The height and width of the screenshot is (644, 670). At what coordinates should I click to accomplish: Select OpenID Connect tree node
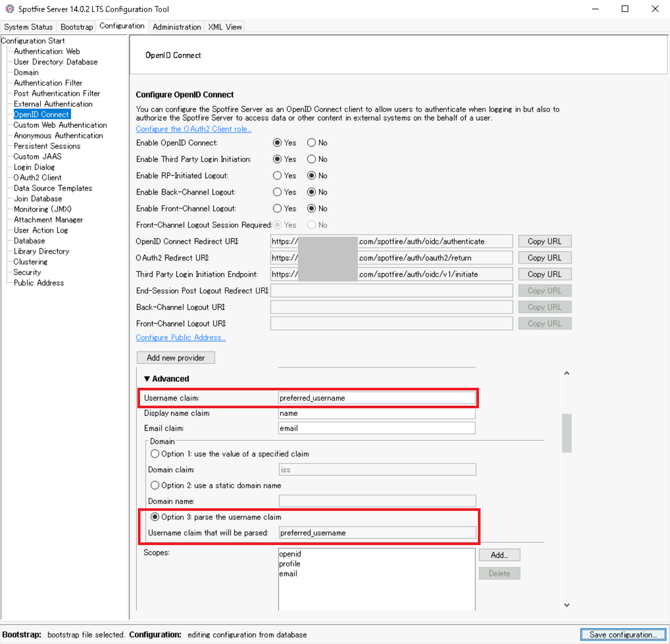coord(42,114)
